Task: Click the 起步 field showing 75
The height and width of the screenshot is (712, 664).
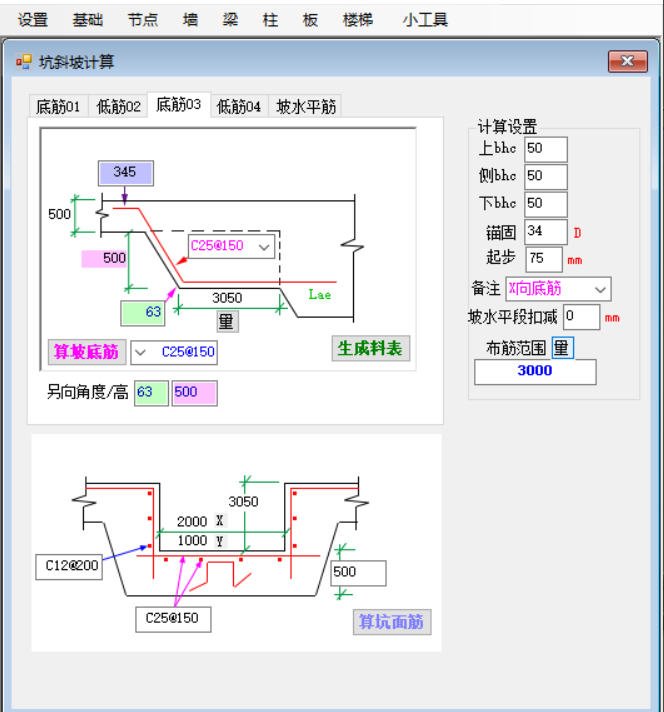Action: click(x=544, y=259)
